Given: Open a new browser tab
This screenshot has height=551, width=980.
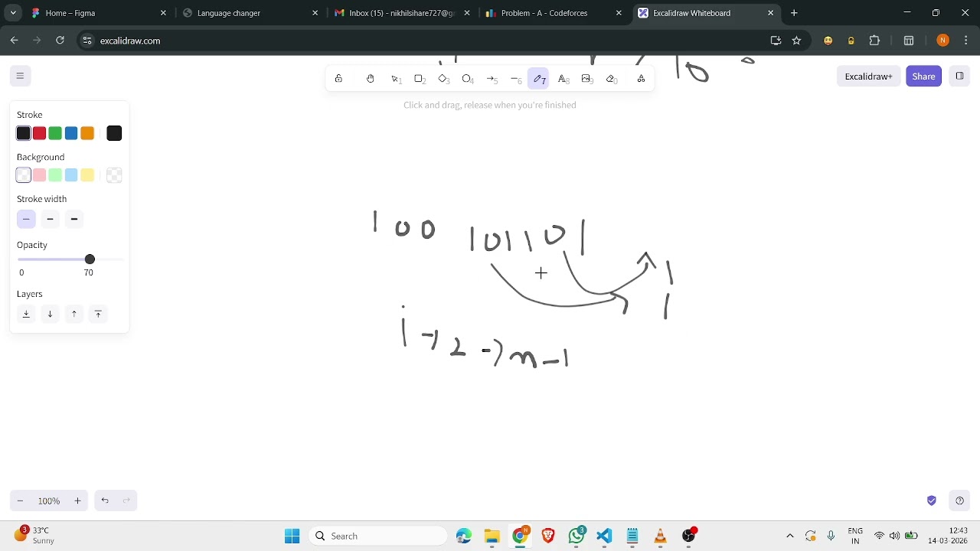Looking at the screenshot, I should tap(794, 13).
